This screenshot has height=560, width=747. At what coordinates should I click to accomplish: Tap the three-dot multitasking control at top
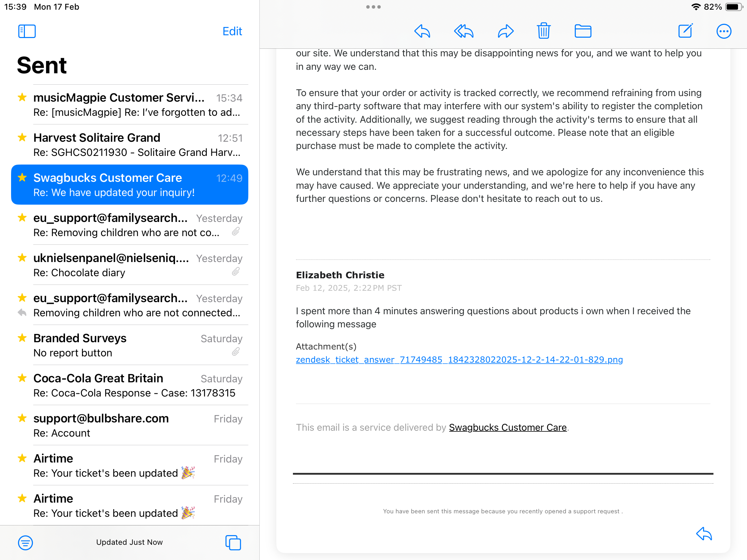coord(373,7)
